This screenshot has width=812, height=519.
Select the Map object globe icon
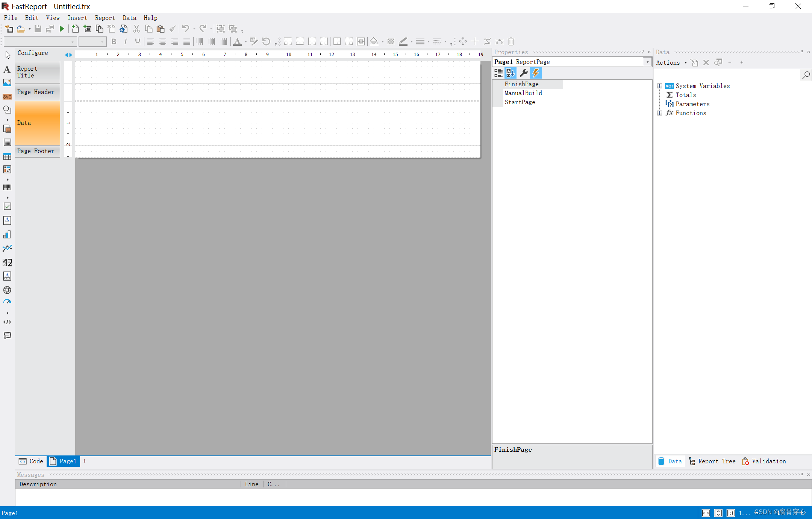7,290
